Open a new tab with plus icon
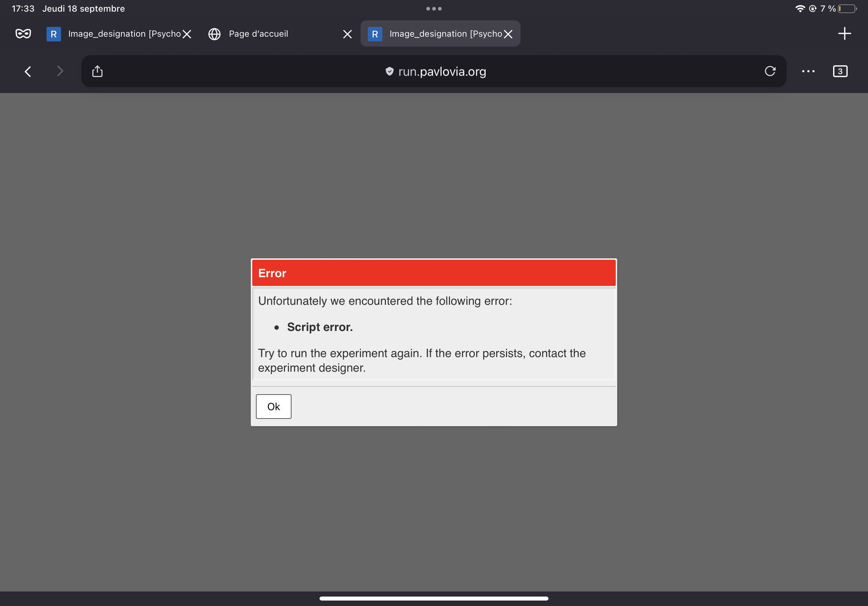868x606 pixels. [x=844, y=34]
